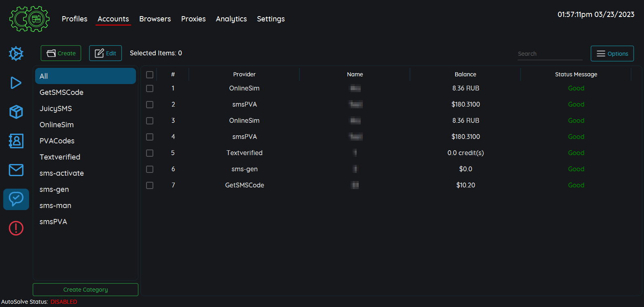The height and width of the screenshot is (307, 644).
Task: Sort by the # column header
Action: click(173, 74)
